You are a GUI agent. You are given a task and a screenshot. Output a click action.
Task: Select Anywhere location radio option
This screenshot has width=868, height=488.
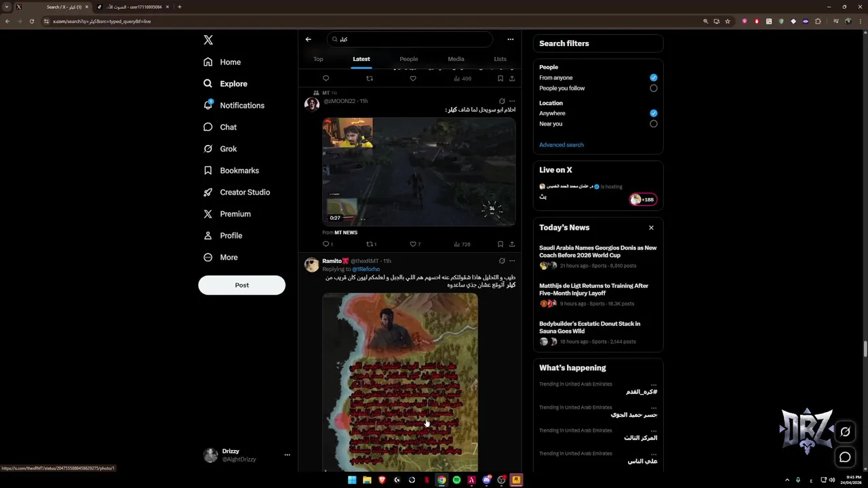(654, 113)
